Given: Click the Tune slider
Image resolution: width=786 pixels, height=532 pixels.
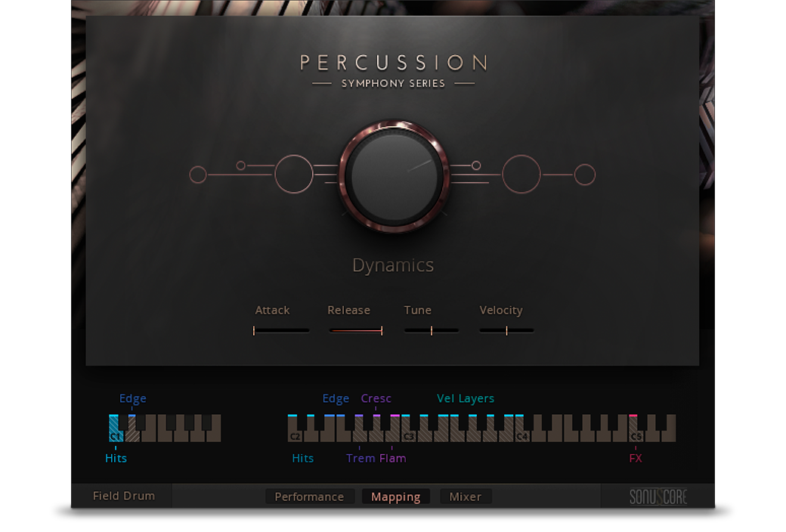Looking at the screenshot, I should tap(432, 330).
